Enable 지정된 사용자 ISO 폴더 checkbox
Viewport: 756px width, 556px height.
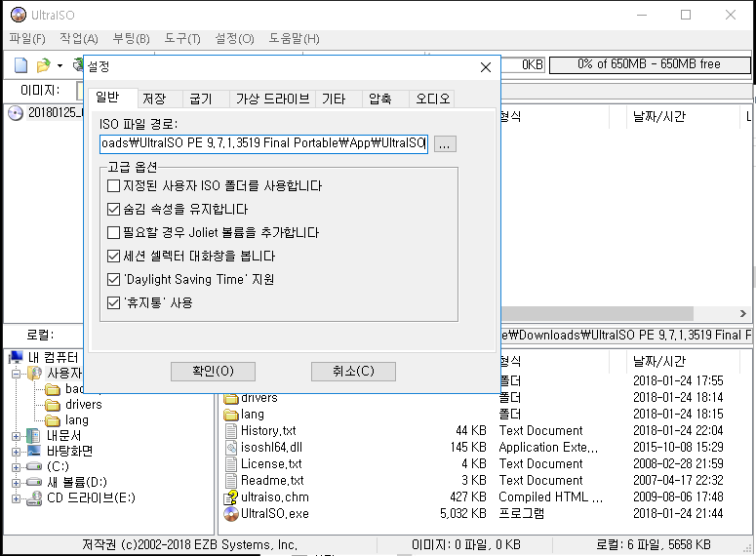[x=113, y=185]
